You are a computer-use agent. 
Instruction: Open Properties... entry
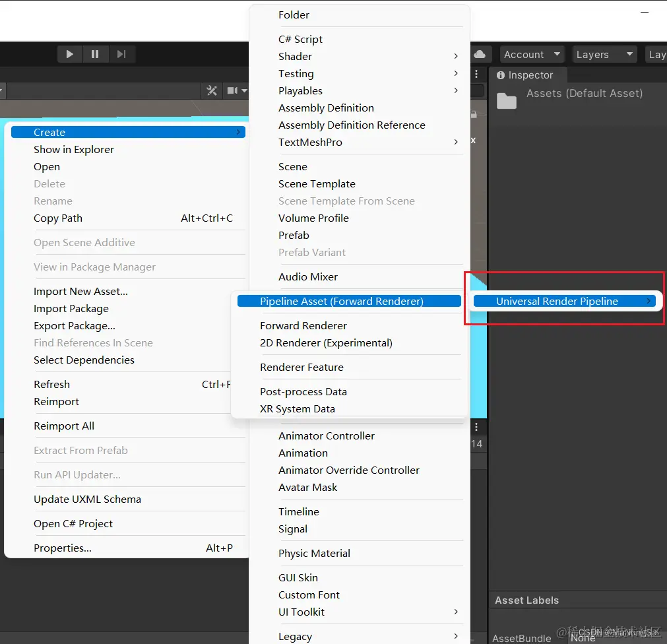coord(128,548)
